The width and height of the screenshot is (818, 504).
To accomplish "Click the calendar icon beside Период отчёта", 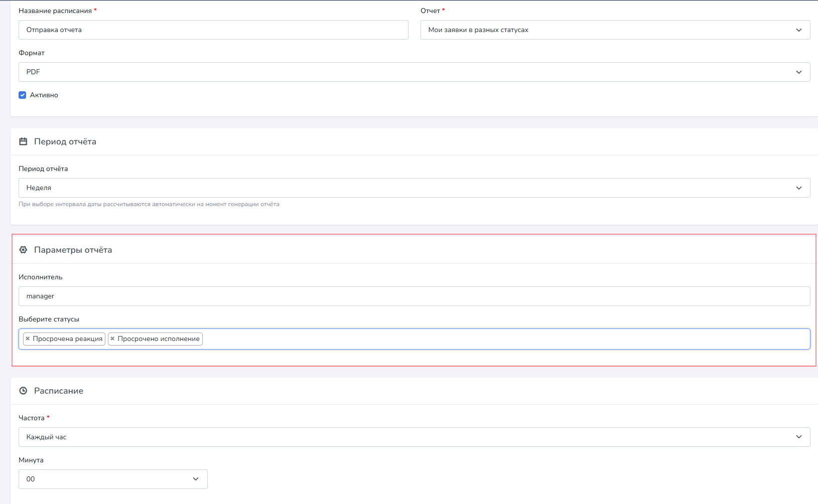I will tap(23, 141).
